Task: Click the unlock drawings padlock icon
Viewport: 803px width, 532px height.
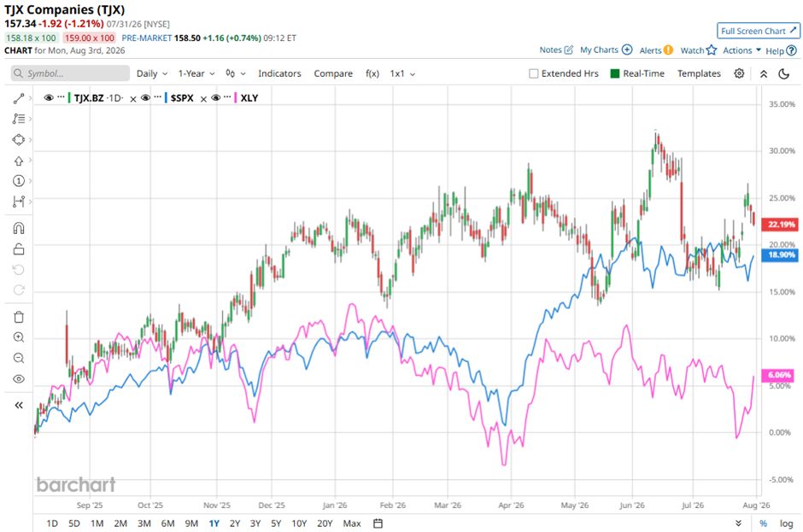Action: [x=19, y=248]
